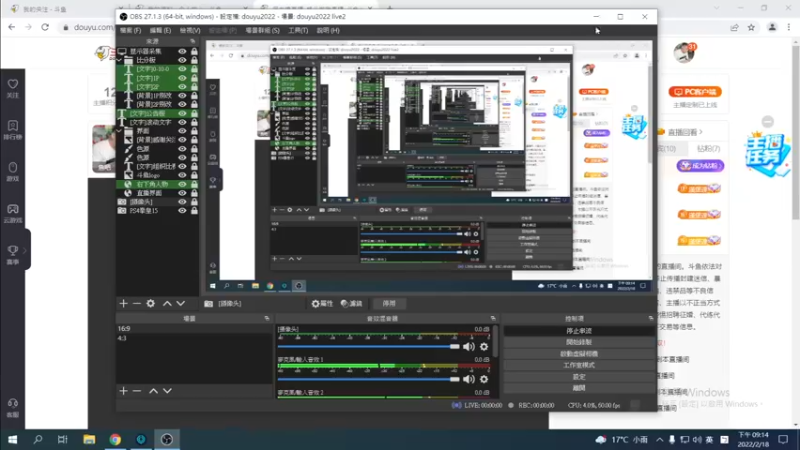Add a new scene with the plus icon

[x=123, y=391]
